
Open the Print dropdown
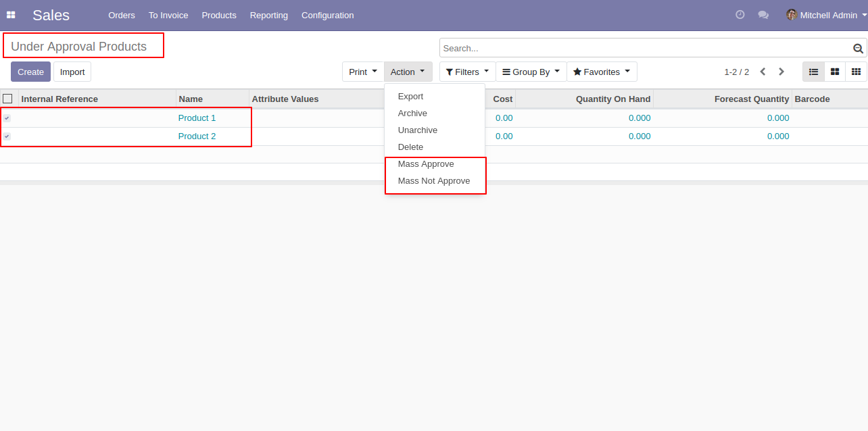(x=363, y=72)
